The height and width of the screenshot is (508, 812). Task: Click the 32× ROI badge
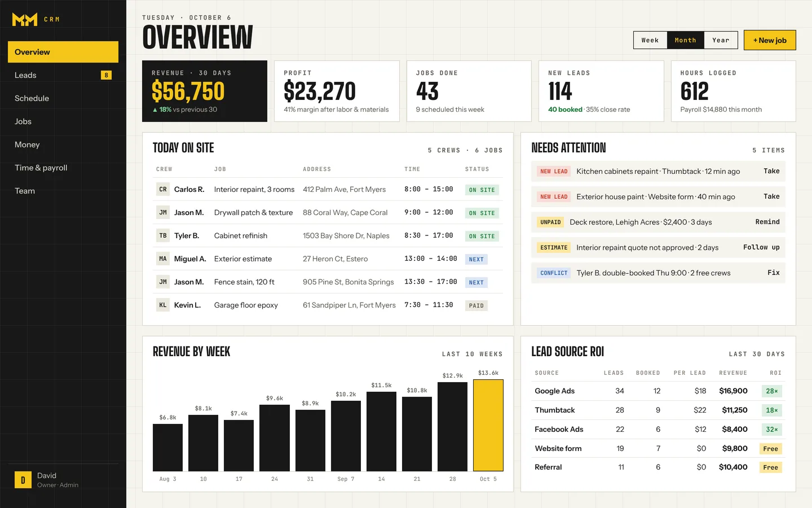click(x=771, y=430)
